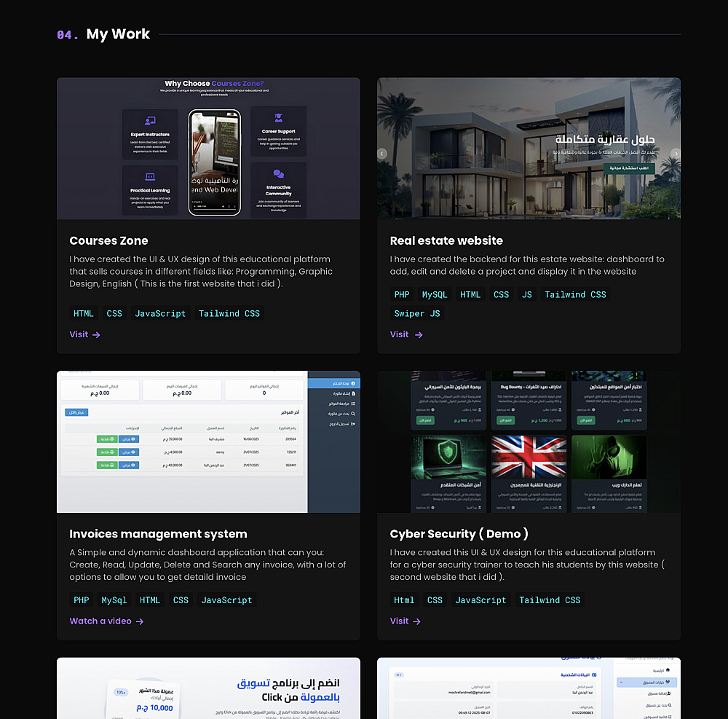Click the Invoices management system preview image
Screen dimensions: 728x719
(x=208, y=441)
